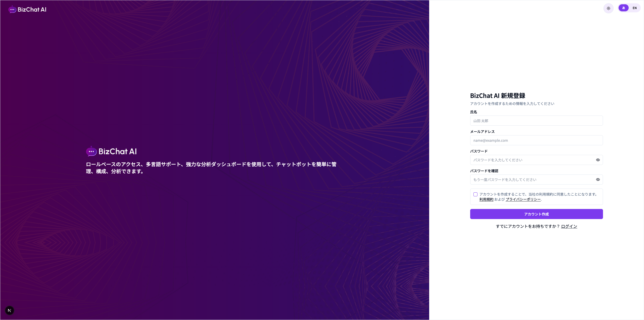
Task: Show password using eye icon in パスワードを確認 field
Action: pyautogui.click(x=598, y=180)
